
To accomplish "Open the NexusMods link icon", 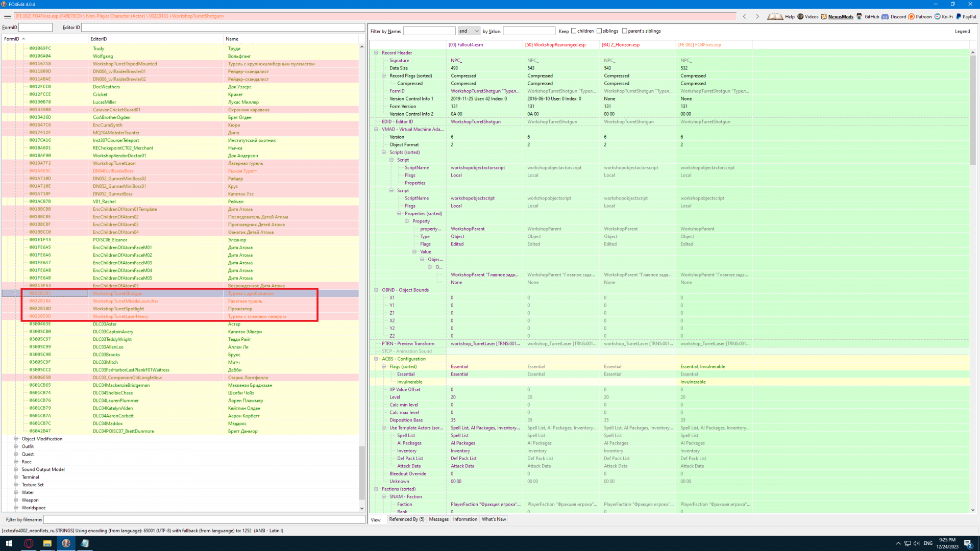I will tap(824, 16).
